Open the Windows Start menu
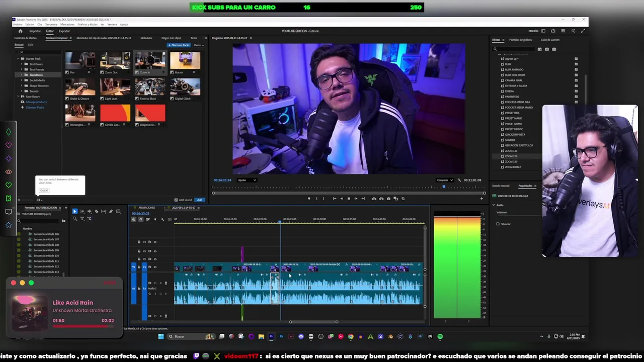Image resolution: width=644 pixels, height=362 pixels. click(x=161, y=336)
